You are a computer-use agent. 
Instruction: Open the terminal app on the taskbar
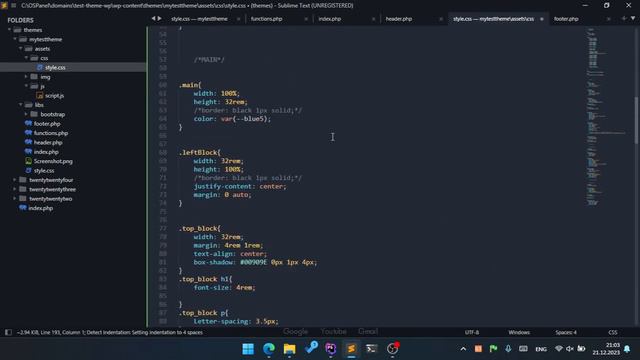(x=372, y=349)
